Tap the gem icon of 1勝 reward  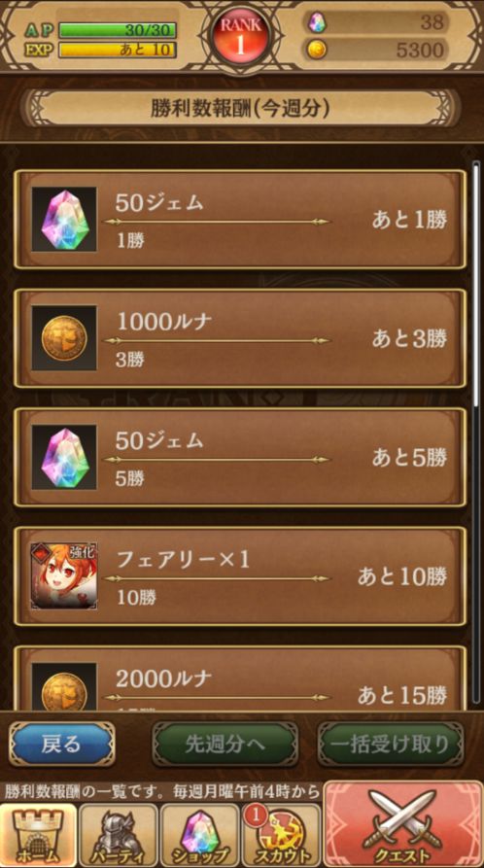(x=64, y=220)
